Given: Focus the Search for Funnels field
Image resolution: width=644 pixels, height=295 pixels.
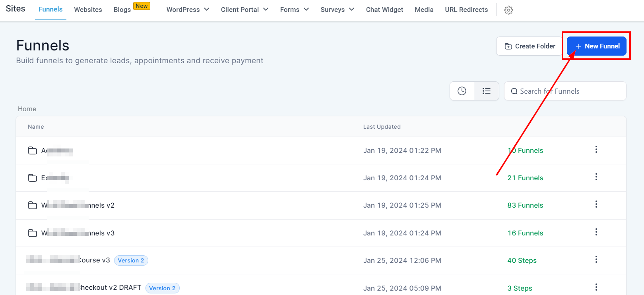Looking at the screenshot, I should pos(568,91).
